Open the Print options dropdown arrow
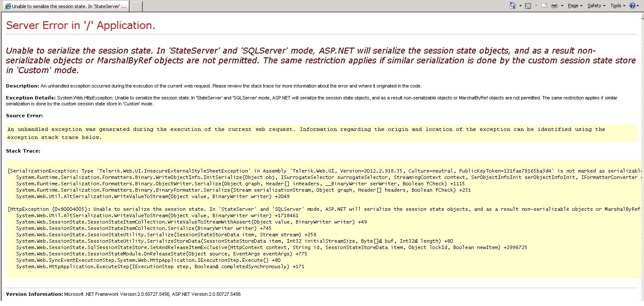The width and height of the screenshot is (644, 306). point(562,6)
